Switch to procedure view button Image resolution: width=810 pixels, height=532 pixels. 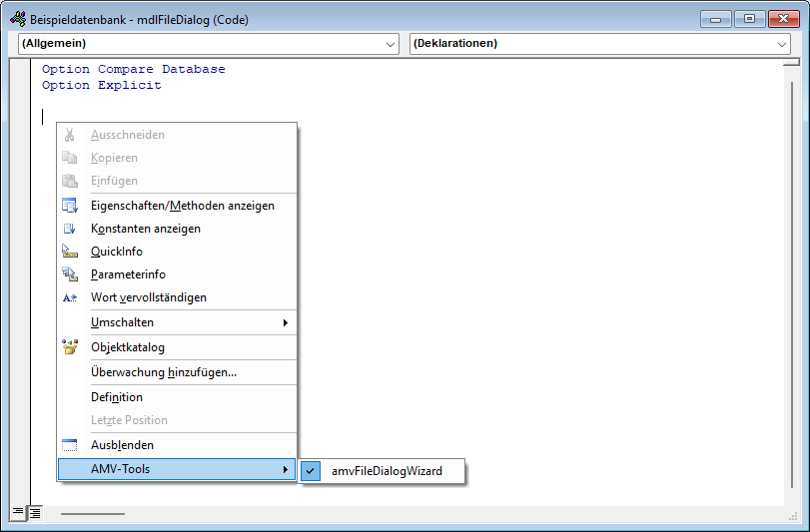click(18, 513)
